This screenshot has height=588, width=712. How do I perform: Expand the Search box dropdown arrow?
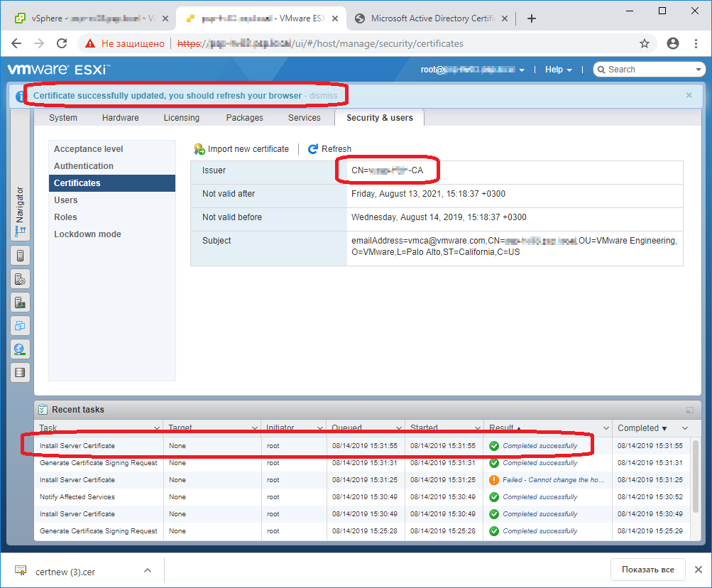[699, 70]
